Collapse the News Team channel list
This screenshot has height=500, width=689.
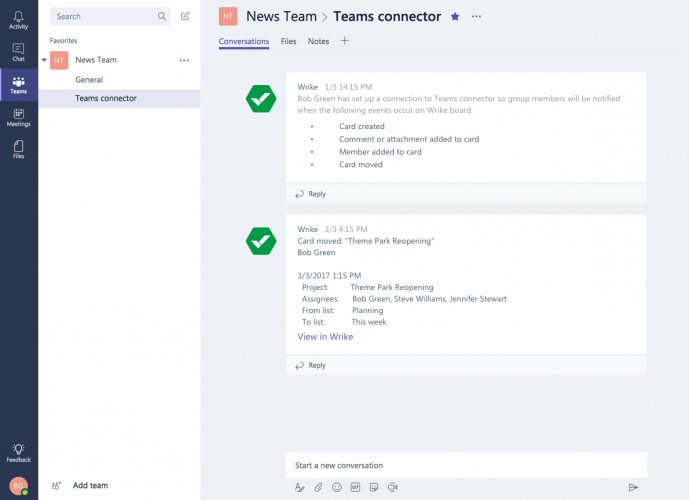tap(44, 60)
